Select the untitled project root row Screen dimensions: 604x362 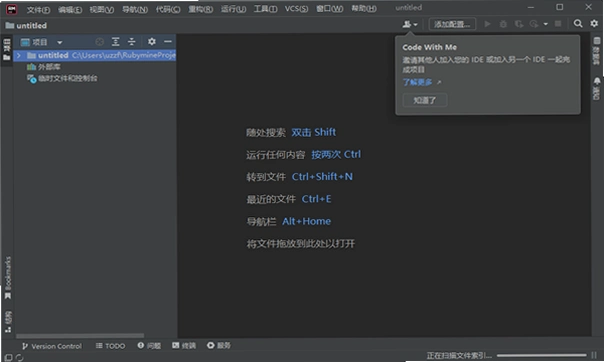coord(95,55)
